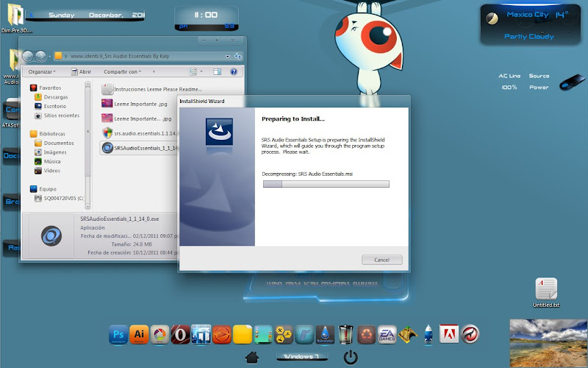Click the landscape photo thumbnail
This screenshot has width=588, height=368.
(x=548, y=343)
